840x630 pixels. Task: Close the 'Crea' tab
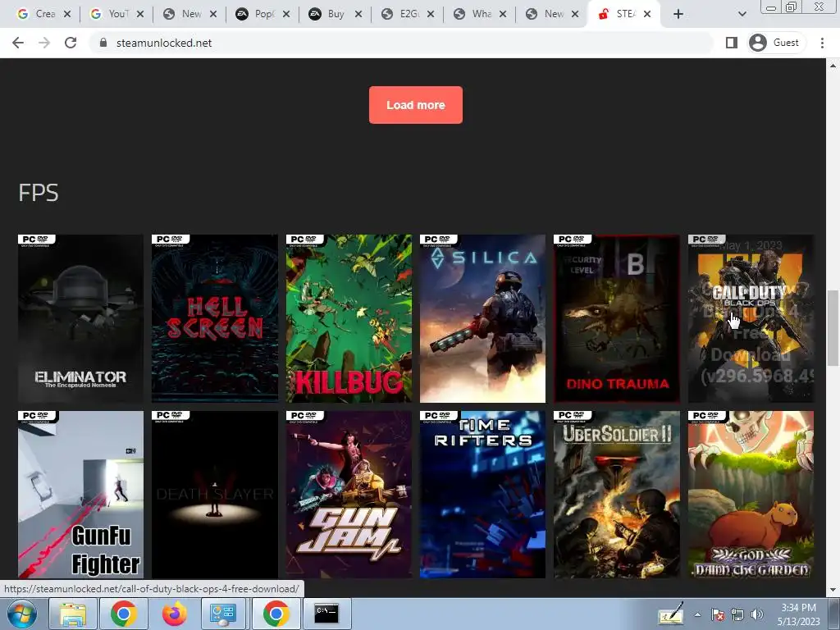click(67, 15)
